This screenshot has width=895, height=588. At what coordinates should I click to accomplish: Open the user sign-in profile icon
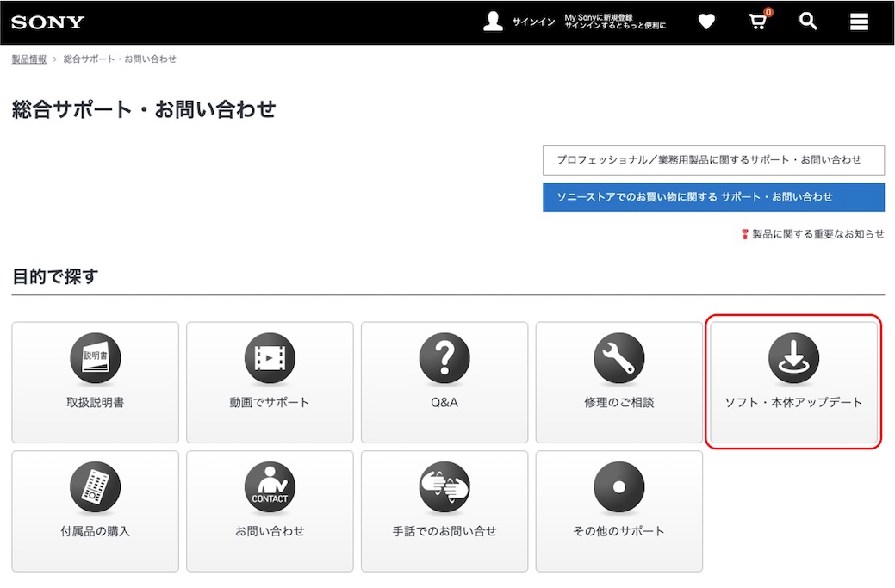click(x=493, y=22)
